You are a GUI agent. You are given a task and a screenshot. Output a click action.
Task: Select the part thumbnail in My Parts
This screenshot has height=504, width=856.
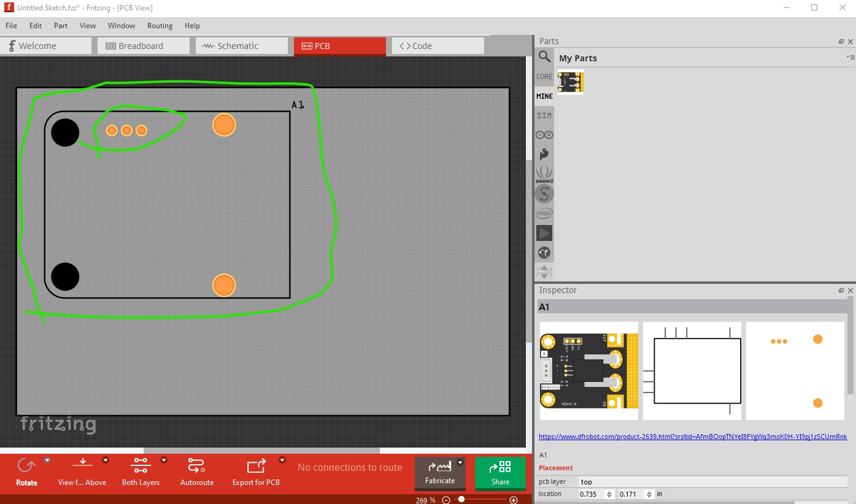pos(571,83)
